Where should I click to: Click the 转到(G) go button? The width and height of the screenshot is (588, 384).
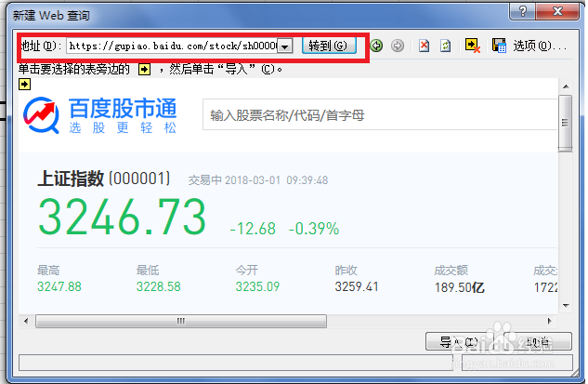click(329, 46)
